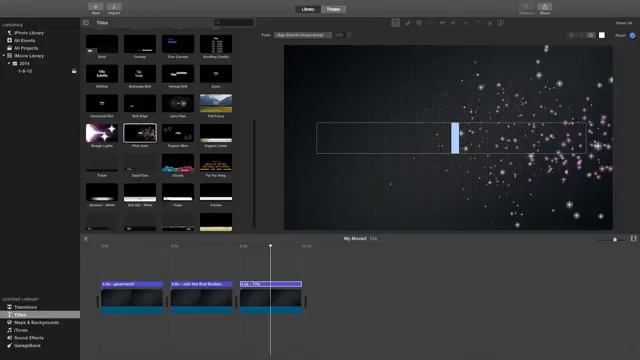640x360 pixels.
Task: Click the timeline playhead marker
Action: 270,246
